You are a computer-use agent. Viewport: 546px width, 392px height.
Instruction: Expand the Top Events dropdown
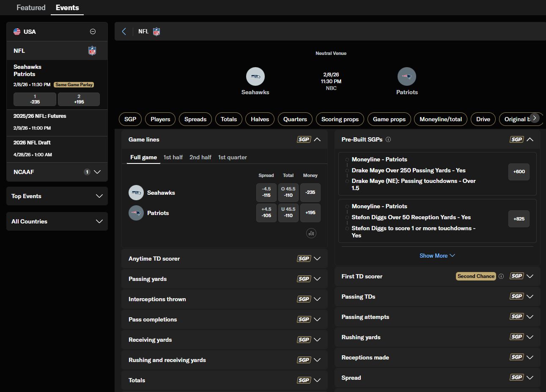57,196
